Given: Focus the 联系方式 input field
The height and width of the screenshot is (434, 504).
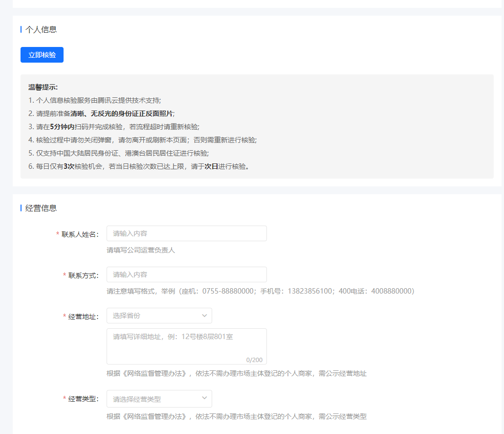Looking at the screenshot, I should point(186,275).
